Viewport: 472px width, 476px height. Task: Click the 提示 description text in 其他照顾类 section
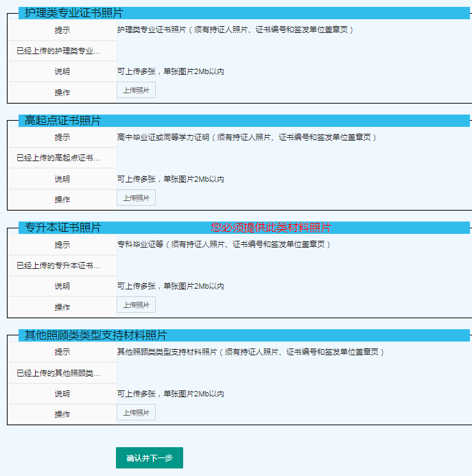(x=250, y=352)
